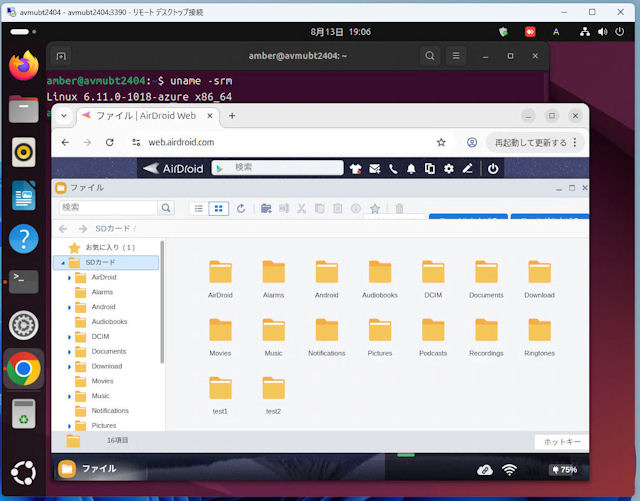Click the file search magnifier button
Image resolution: width=640 pixels, height=501 pixels.
(166, 208)
